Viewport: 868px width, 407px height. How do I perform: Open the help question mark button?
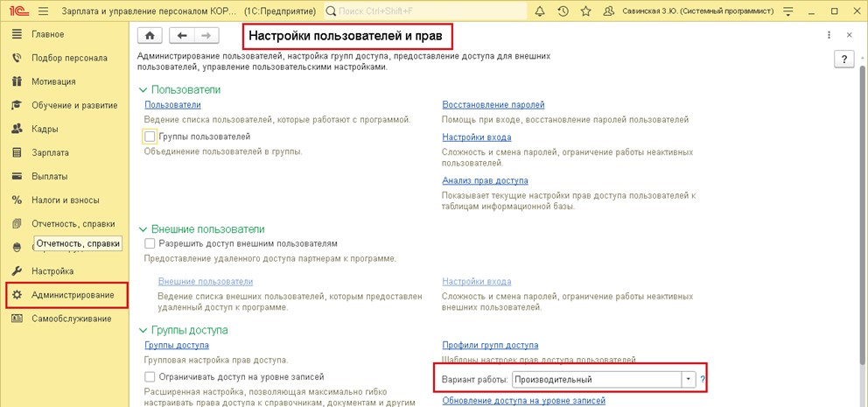[x=844, y=60]
